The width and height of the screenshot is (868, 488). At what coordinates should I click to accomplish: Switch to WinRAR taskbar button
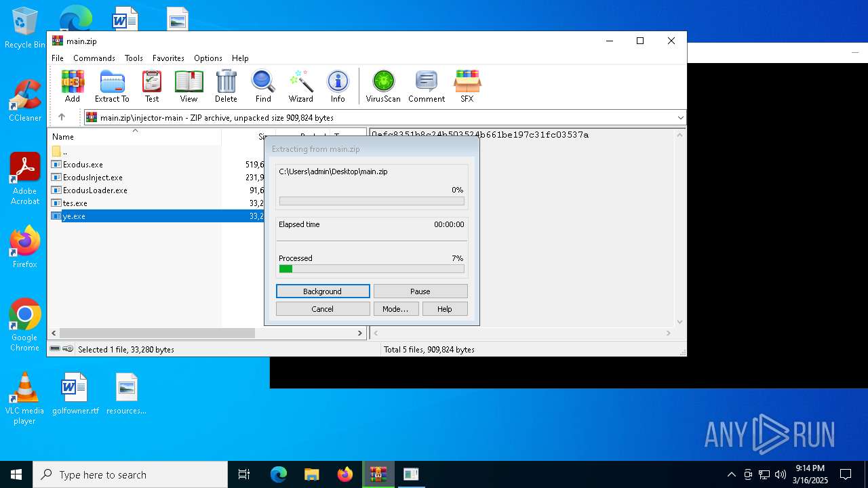point(378,474)
